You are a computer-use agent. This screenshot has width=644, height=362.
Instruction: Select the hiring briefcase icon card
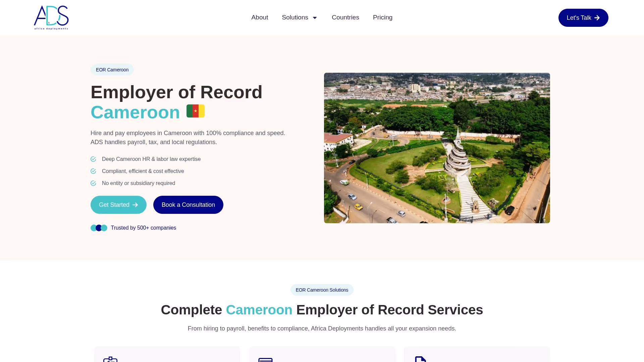[x=111, y=359]
